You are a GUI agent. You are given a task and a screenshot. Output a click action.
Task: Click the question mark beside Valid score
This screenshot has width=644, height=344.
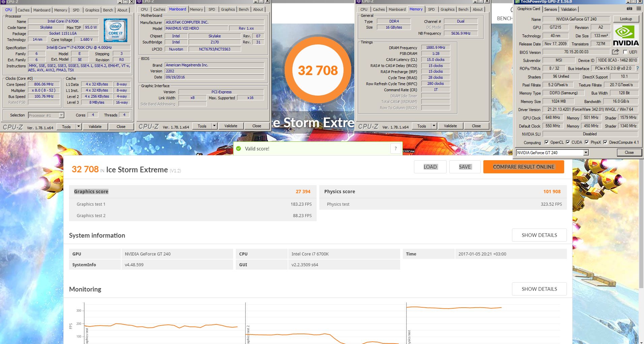pyautogui.click(x=396, y=148)
